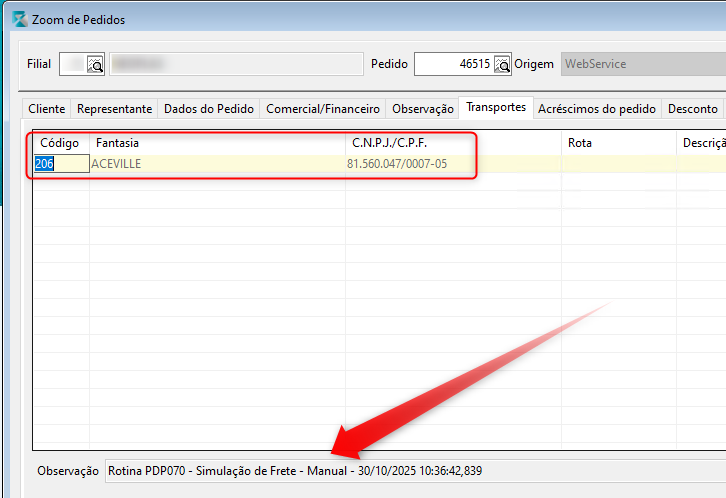
Task: Switch to the Cliente tab
Action: tap(46, 109)
